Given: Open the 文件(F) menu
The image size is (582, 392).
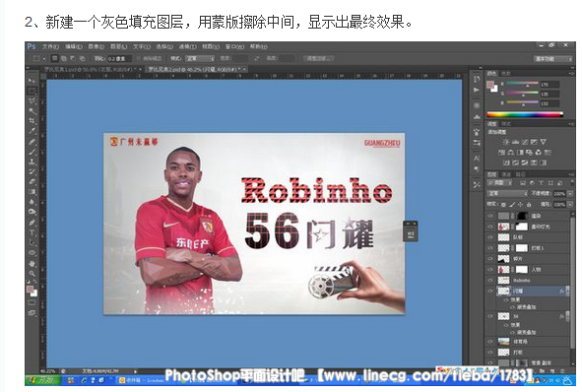Looking at the screenshot, I should 50,46.
